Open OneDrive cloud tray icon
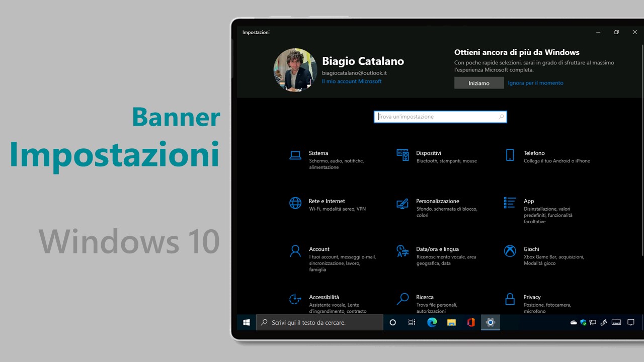Image resolution: width=644 pixels, height=362 pixels. [x=574, y=323]
